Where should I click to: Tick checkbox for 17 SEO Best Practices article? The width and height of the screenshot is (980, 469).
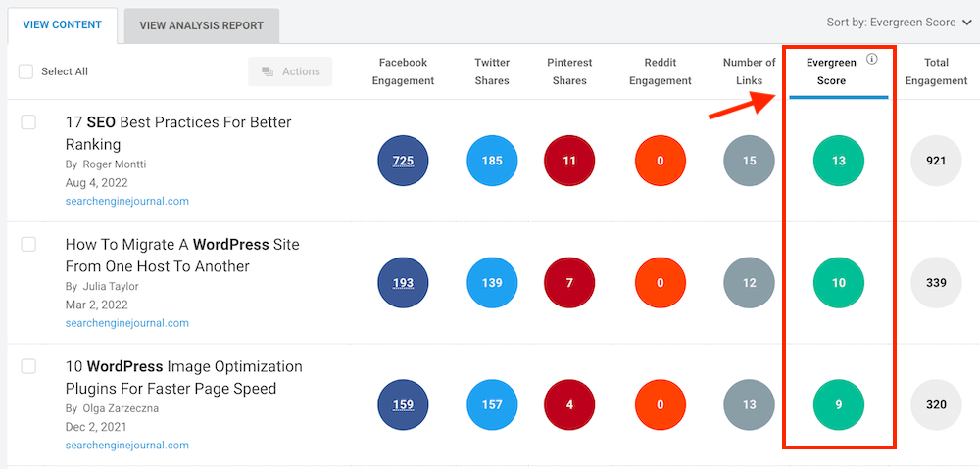(28, 122)
